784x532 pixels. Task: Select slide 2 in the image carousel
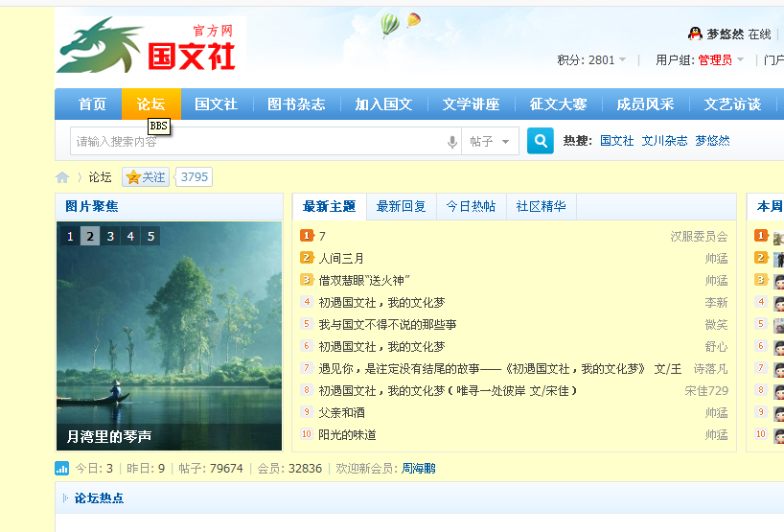click(x=90, y=236)
